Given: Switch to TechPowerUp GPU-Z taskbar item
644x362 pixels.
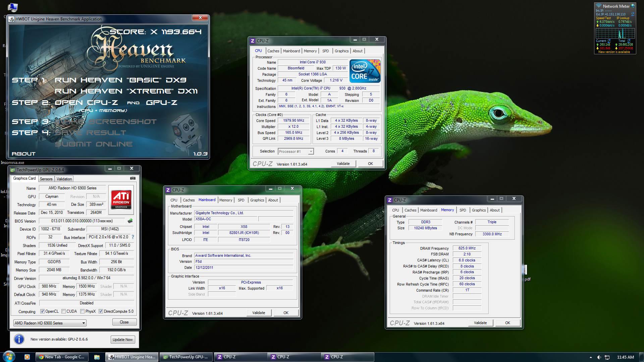Looking at the screenshot, I should (186, 357).
